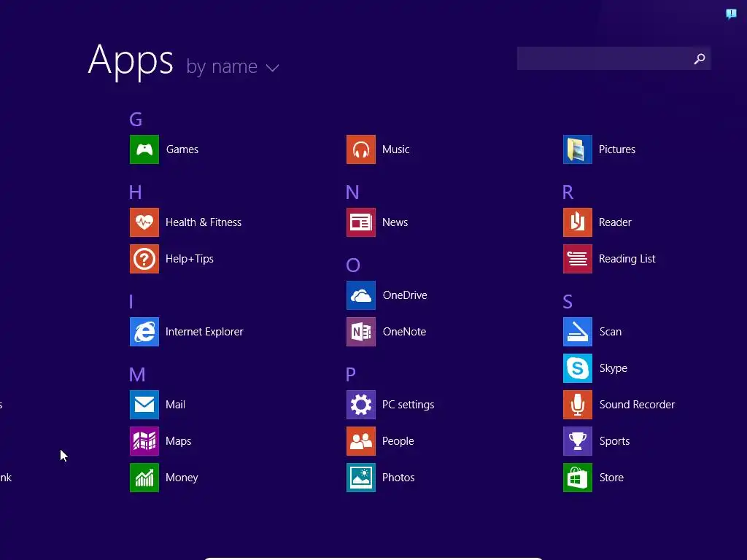This screenshot has width=747, height=560.
Task: Click the 'Games' label text
Action: click(x=182, y=149)
